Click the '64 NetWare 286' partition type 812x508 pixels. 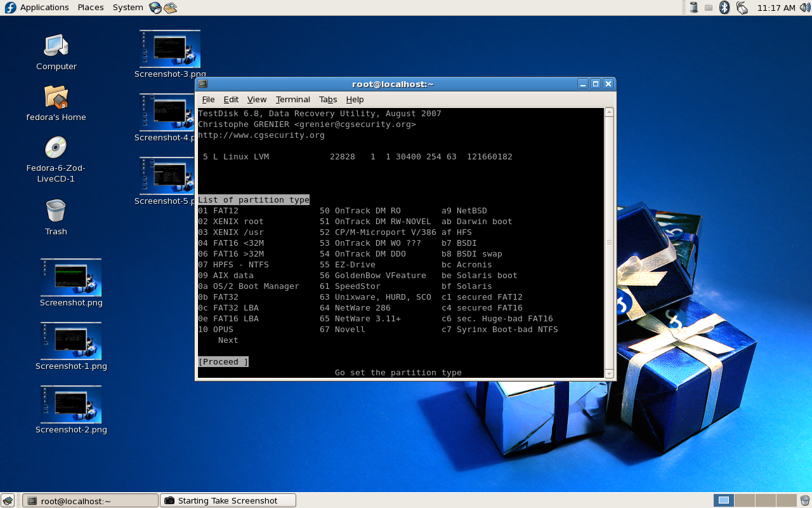[355, 307]
